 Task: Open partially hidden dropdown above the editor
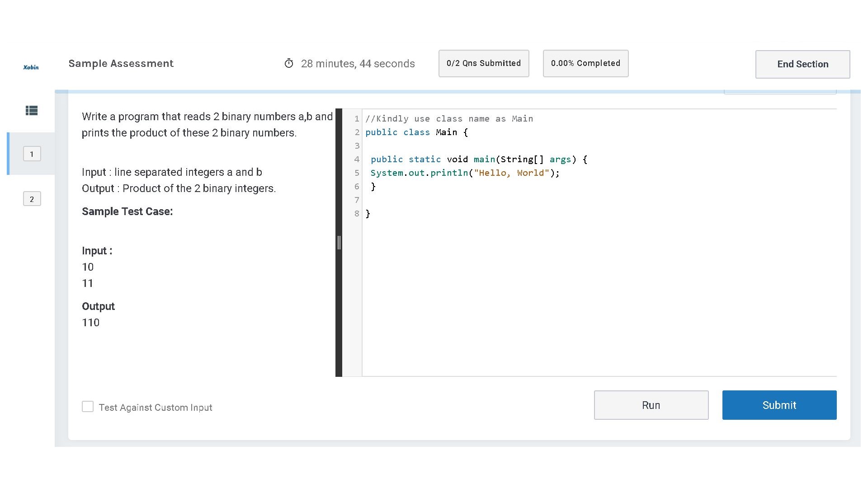(x=780, y=92)
